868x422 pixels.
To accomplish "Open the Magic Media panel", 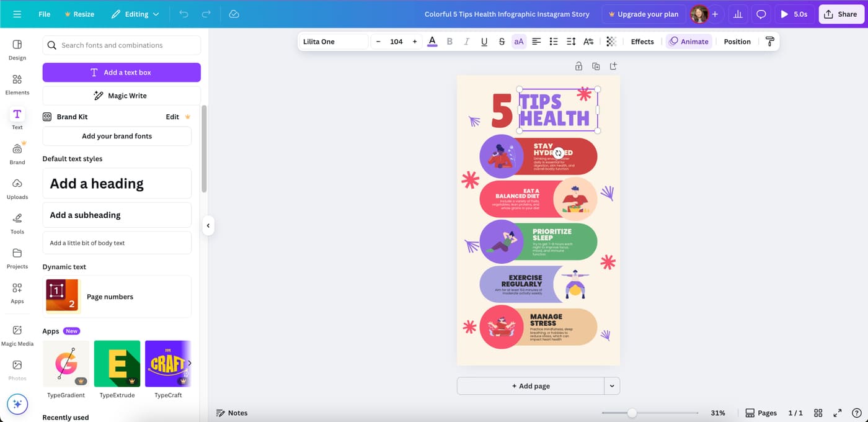I will [17, 334].
